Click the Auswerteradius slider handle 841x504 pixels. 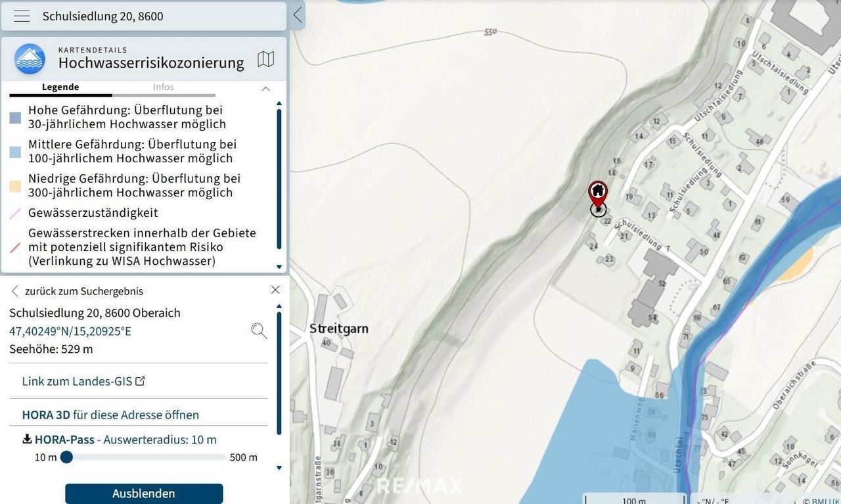(66, 457)
